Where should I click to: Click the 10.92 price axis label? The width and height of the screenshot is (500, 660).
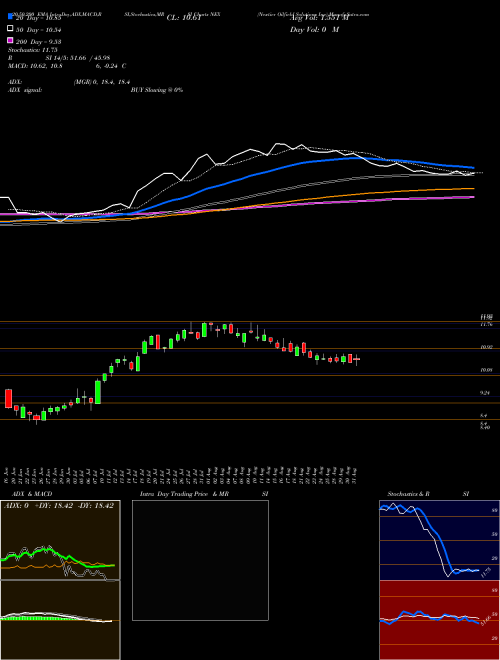(486, 347)
